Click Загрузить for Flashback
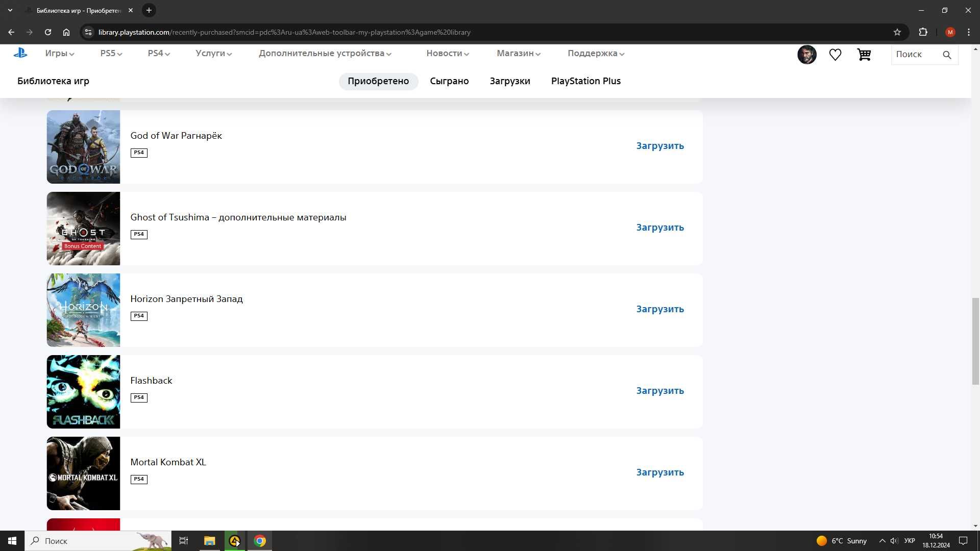The width and height of the screenshot is (980, 551). [x=660, y=391]
